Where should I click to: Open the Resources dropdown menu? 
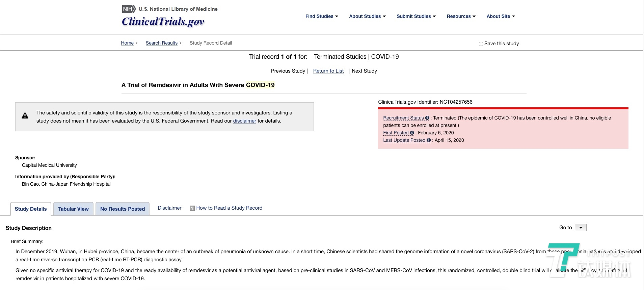tap(461, 16)
